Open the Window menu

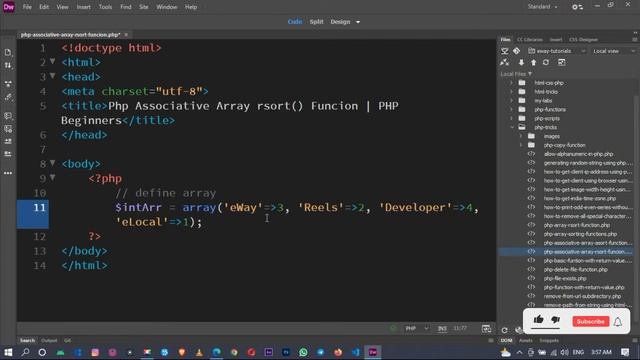167,7
